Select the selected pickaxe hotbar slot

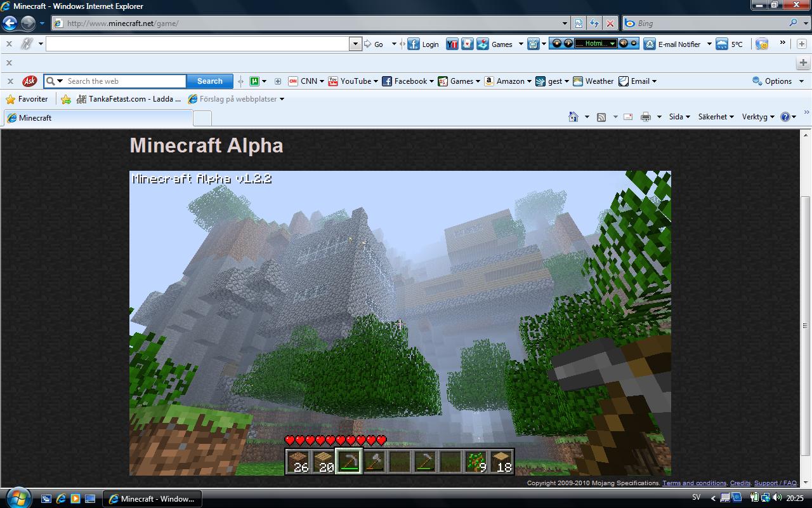[x=348, y=462]
